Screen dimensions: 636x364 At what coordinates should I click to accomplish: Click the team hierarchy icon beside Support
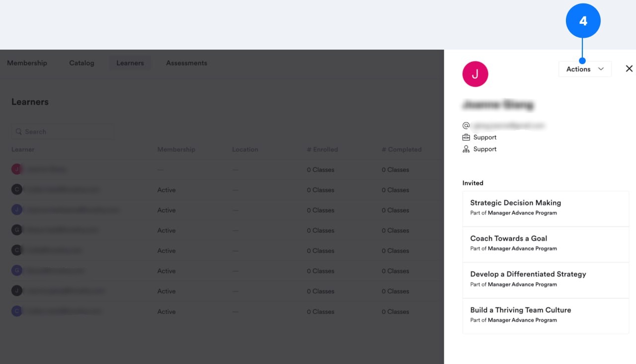pyautogui.click(x=466, y=148)
